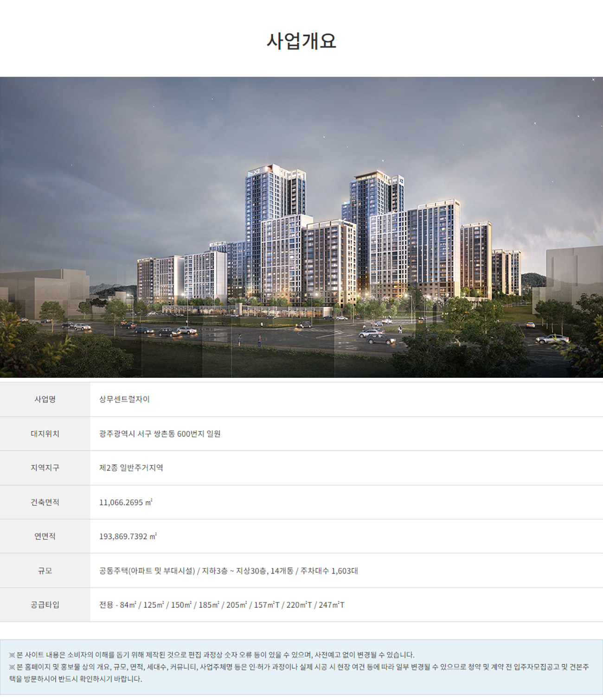Select the 사업명 label cell
The image size is (603, 700).
[x=45, y=399]
